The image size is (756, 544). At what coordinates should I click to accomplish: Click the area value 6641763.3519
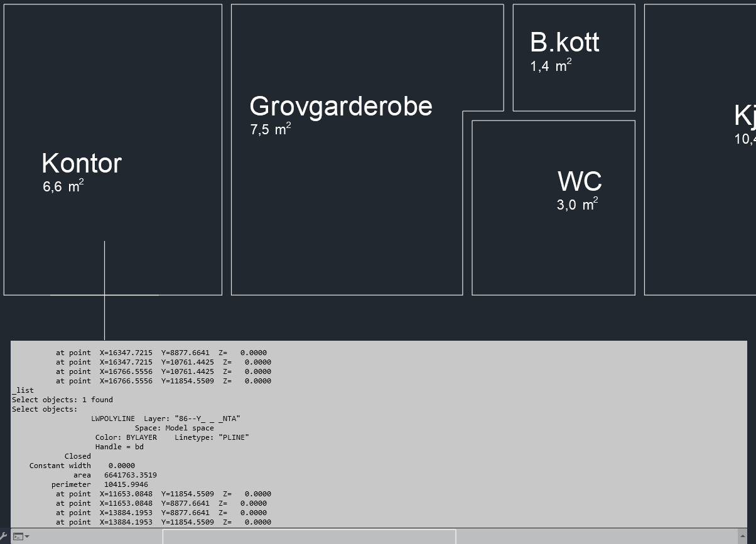pyautogui.click(x=130, y=475)
